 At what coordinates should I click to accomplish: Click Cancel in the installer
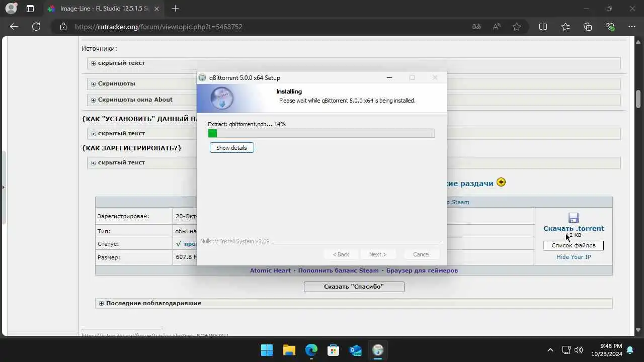tap(421, 254)
